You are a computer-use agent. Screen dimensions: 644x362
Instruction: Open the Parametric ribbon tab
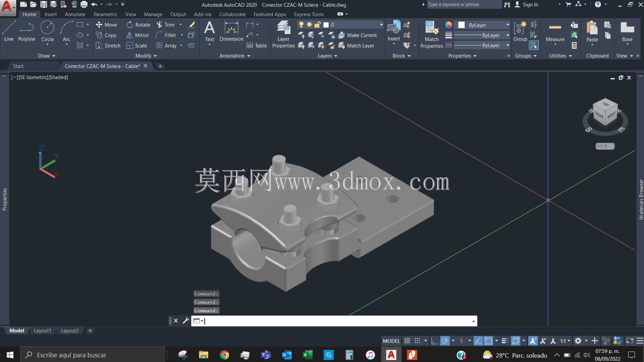point(106,14)
